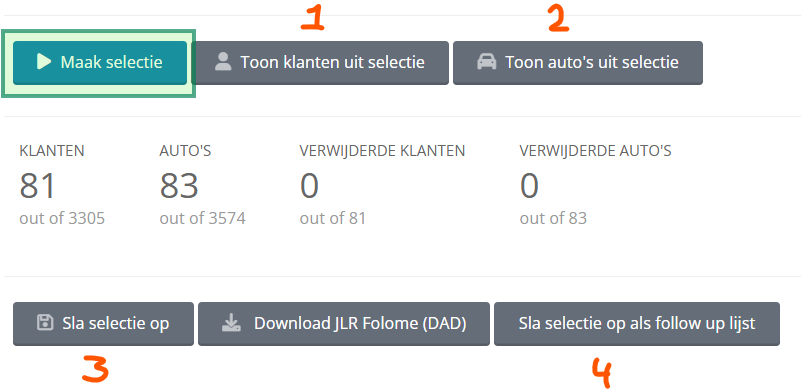Click the KLANTEN heading label

click(52, 151)
